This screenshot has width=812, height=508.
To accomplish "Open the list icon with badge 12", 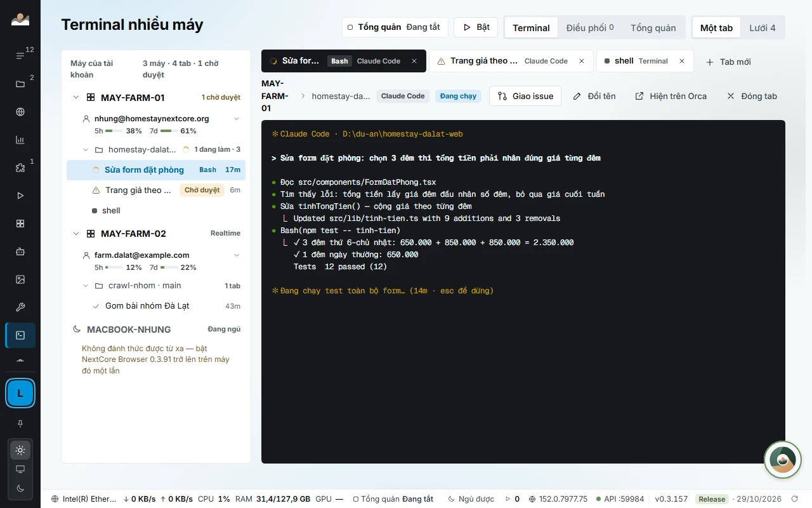I will (20, 56).
